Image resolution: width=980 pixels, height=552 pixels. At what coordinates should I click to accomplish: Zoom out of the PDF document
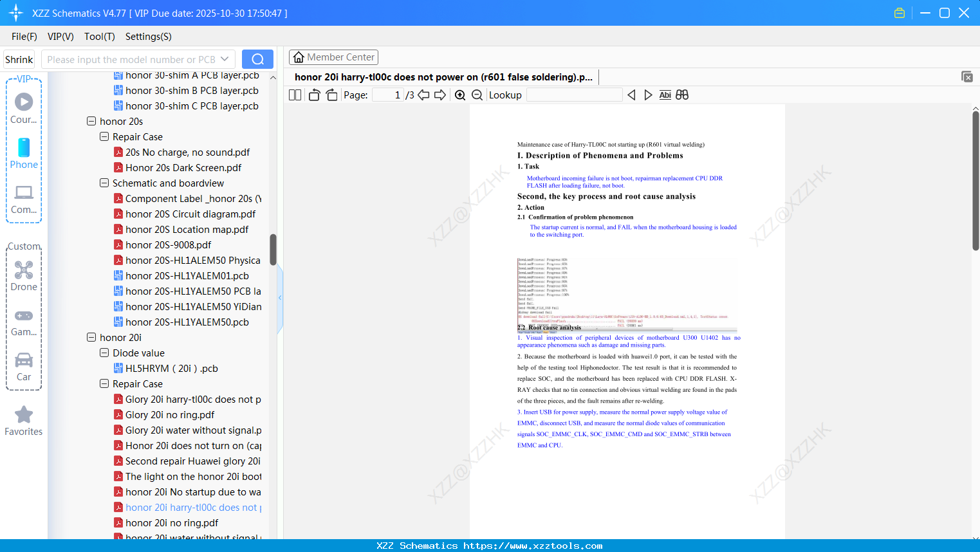click(x=477, y=95)
